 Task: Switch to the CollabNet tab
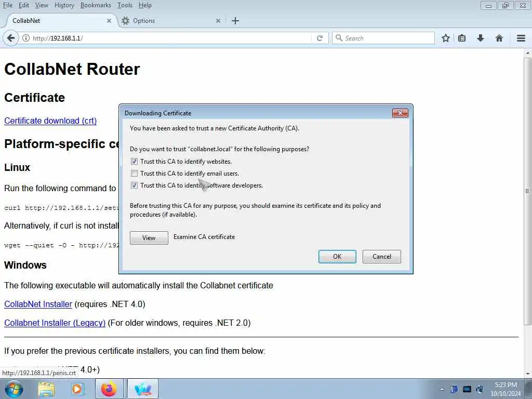point(59,21)
